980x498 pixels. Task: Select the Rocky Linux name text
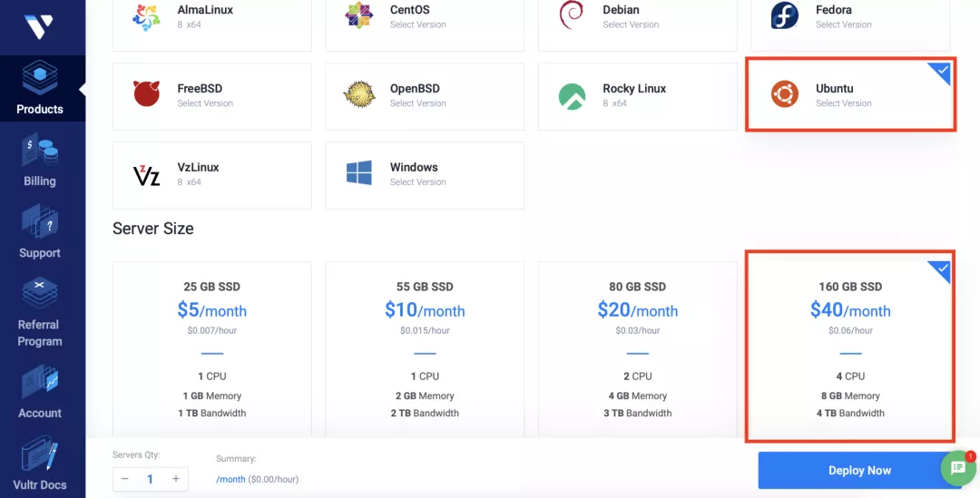click(634, 89)
